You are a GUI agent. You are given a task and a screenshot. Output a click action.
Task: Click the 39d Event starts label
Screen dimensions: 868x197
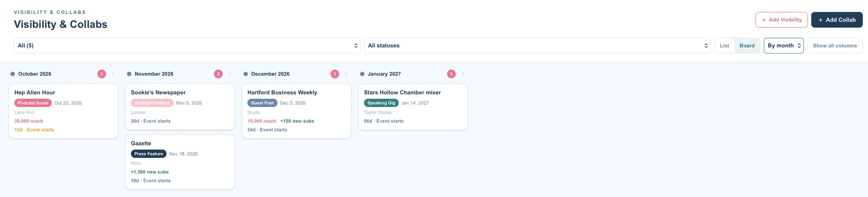150,181
